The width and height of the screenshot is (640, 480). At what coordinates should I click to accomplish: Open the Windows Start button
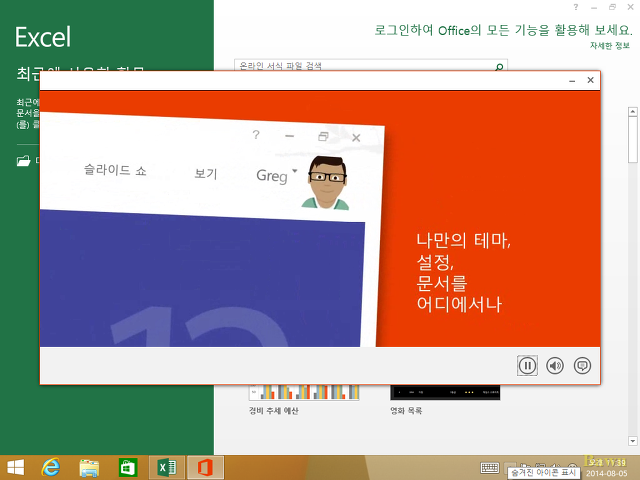(x=16, y=467)
